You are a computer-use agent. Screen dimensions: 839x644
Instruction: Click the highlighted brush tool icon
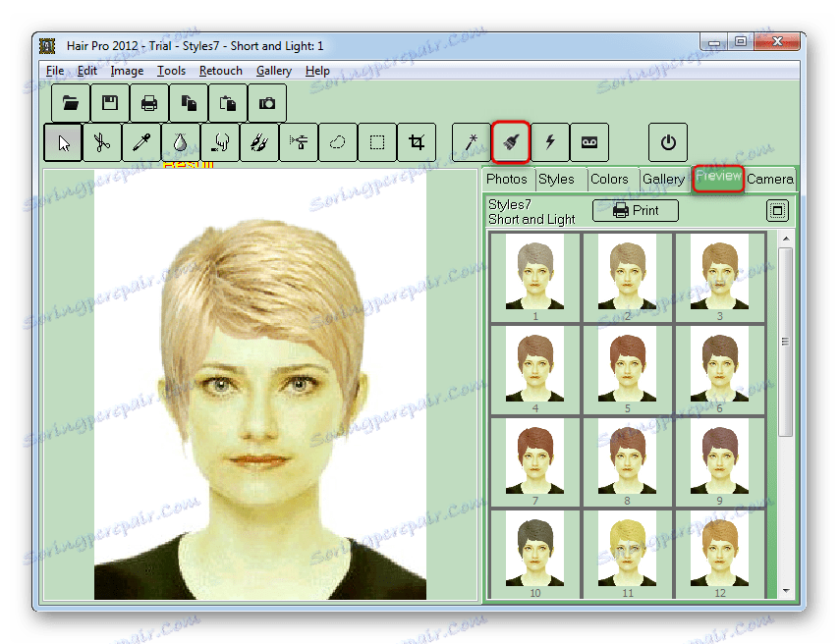tap(510, 142)
